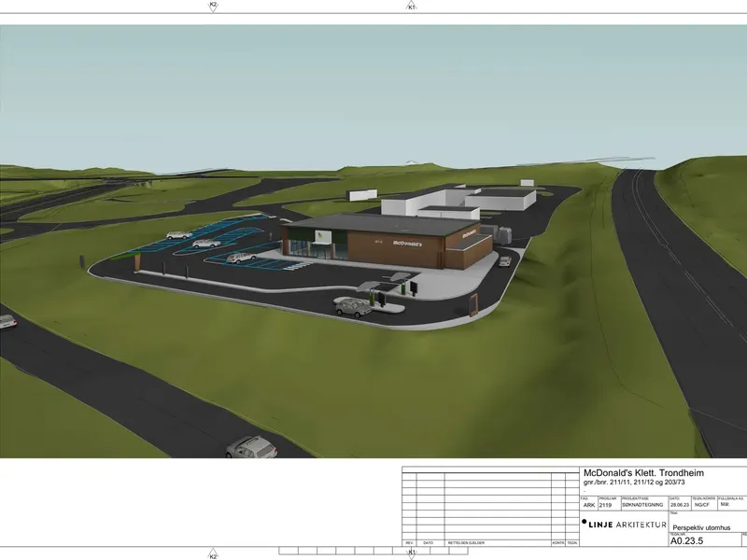Image resolution: width=747 pixels, height=560 pixels.
Task: Click the car on the lower road
Action: 251,448
